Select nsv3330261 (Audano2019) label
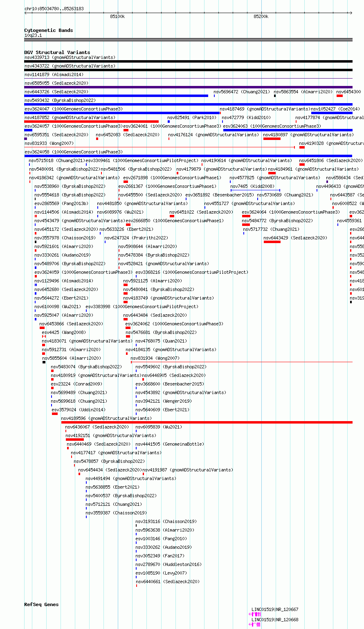Viewport: 364px width, 629px height. 63,255
